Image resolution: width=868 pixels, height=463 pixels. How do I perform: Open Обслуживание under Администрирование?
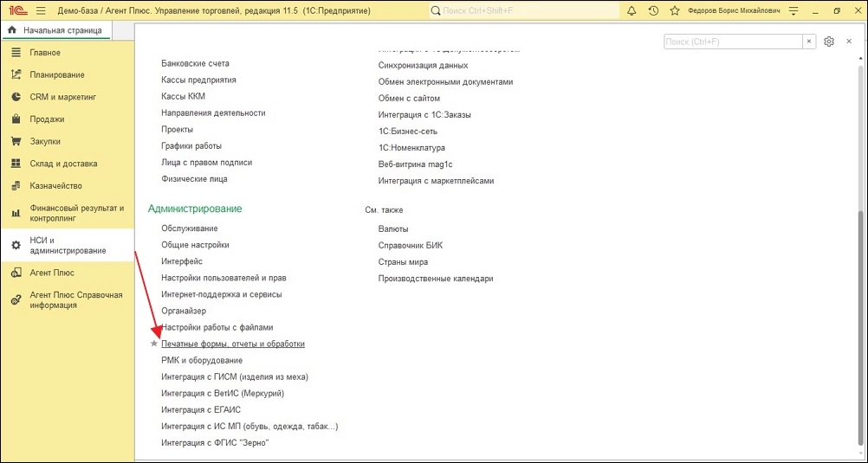pos(190,228)
